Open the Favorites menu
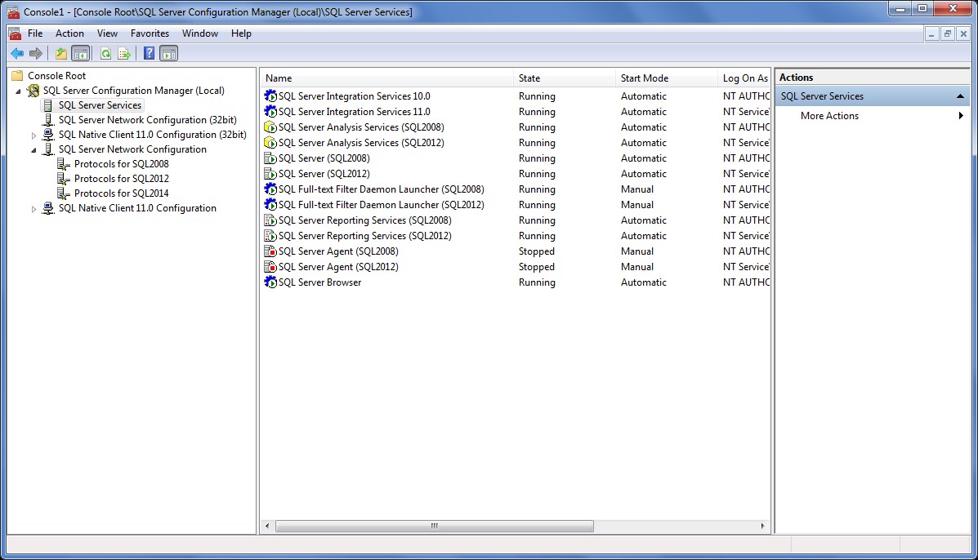978x560 pixels. tap(150, 33)
